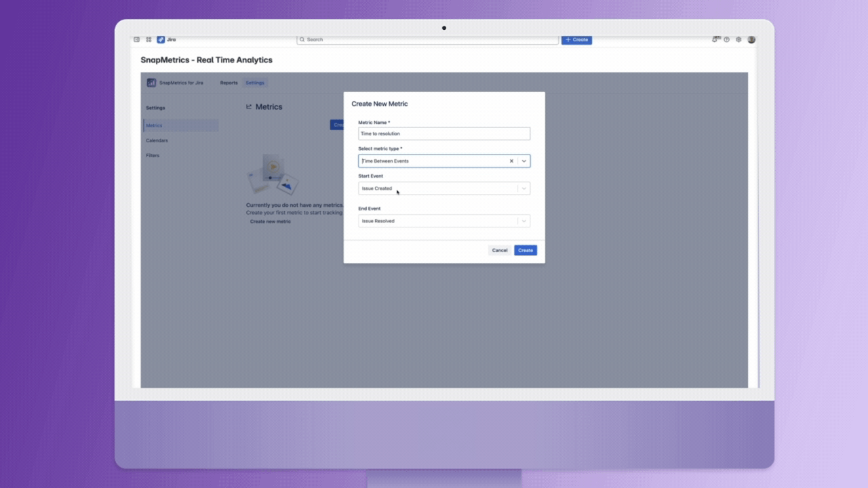The height and width of the screenshot is (488, 868).
Task: Open the Start Event dropdown showing Issue Created
Action: coord(444,188)
